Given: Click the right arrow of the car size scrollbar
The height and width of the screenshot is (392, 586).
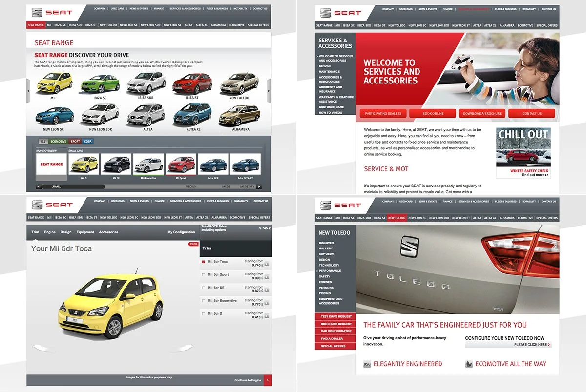Looking at the screenshot, I should [259, 186].
